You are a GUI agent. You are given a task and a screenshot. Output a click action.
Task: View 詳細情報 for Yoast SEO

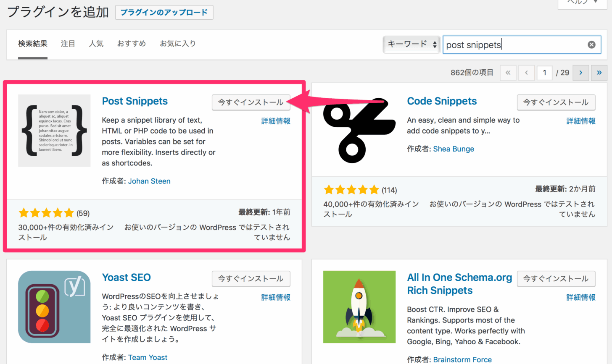(x=276, y=297)
